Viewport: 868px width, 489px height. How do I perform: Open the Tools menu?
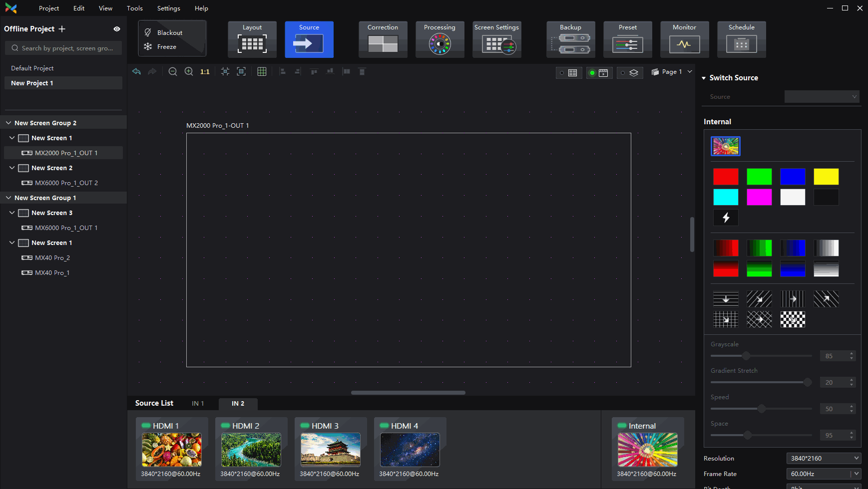point(135,8)
